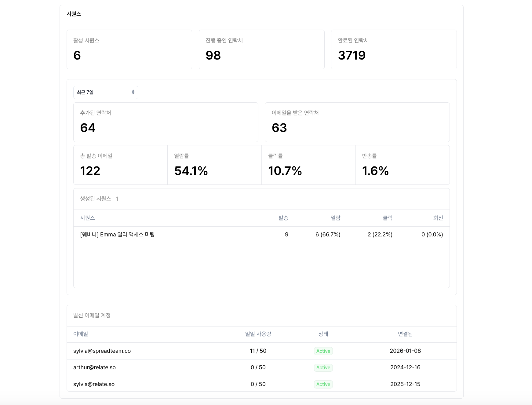Click the 진행 중인 연락처 count 98

[213, 55]
